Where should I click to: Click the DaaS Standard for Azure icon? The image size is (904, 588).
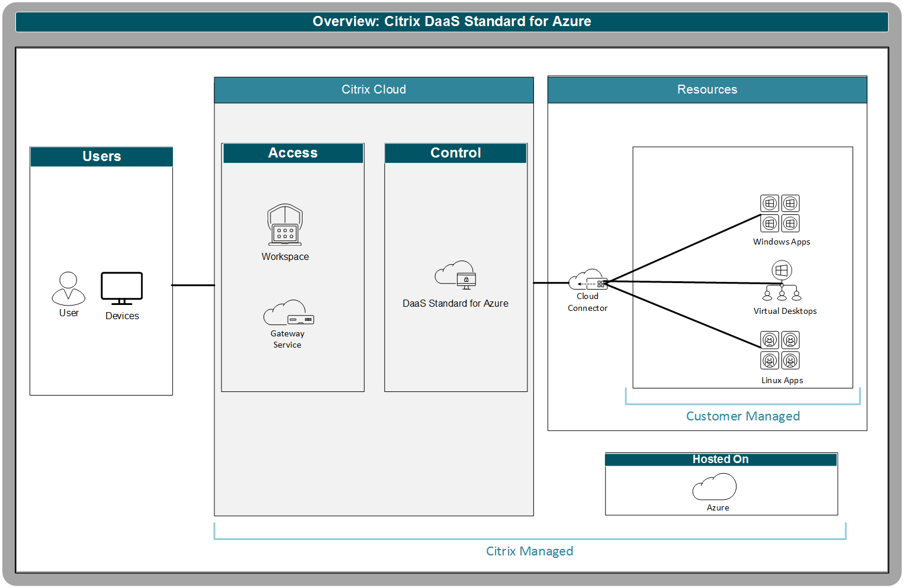(455, 275)
